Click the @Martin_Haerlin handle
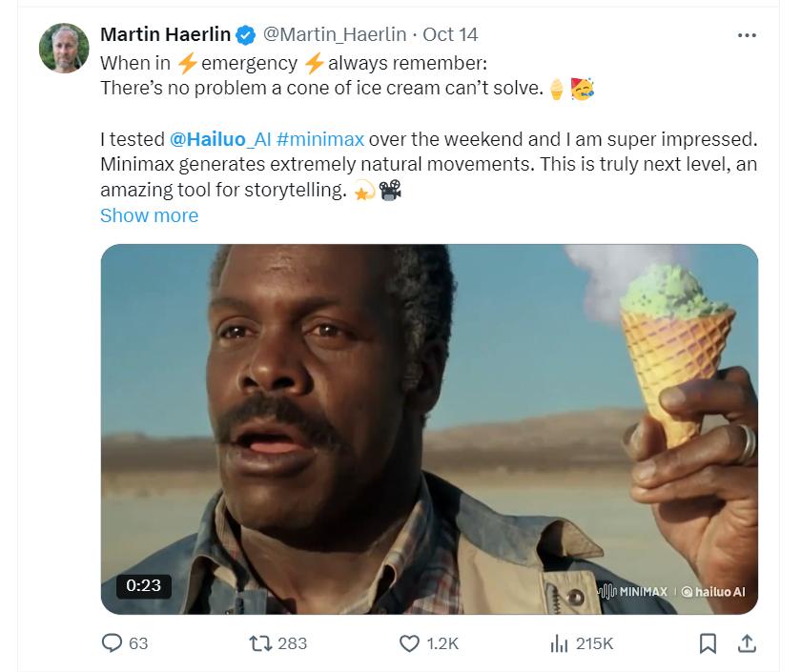This screenshot has height=672, width=801. [x=336, y=34]
